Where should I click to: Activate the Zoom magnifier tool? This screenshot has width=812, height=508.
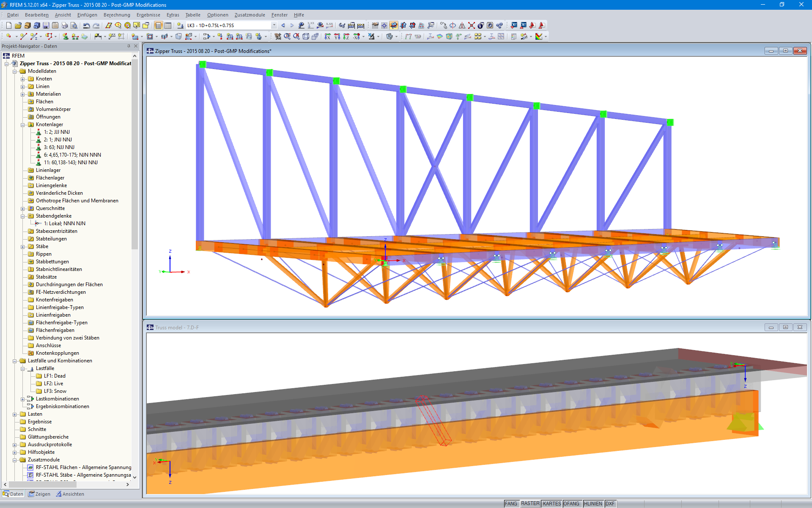(x=288, y=36)
